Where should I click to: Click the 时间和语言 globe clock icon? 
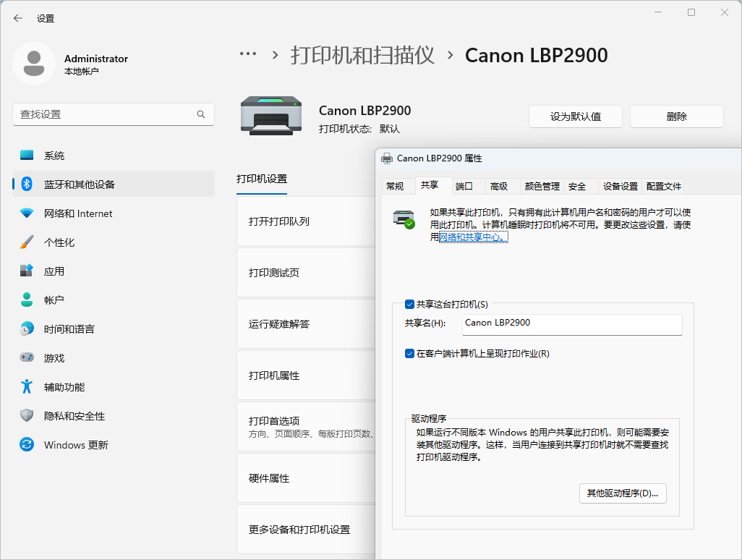(x=27, y=328)
